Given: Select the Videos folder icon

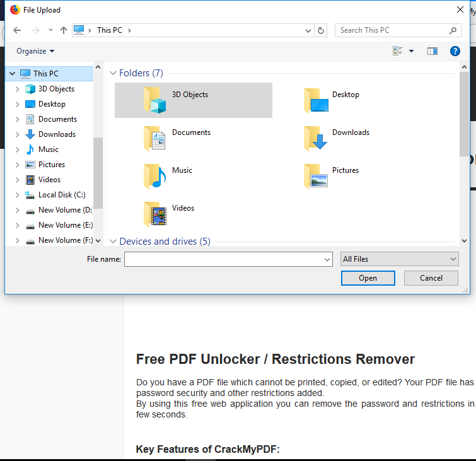Looking at the screenshot, I should [x=155, y=214].
